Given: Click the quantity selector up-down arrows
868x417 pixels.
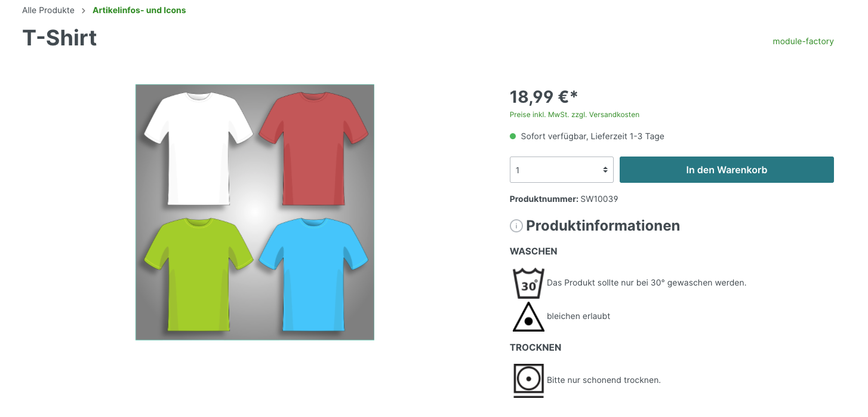Looking at the screenshot, I should (605, 170).
